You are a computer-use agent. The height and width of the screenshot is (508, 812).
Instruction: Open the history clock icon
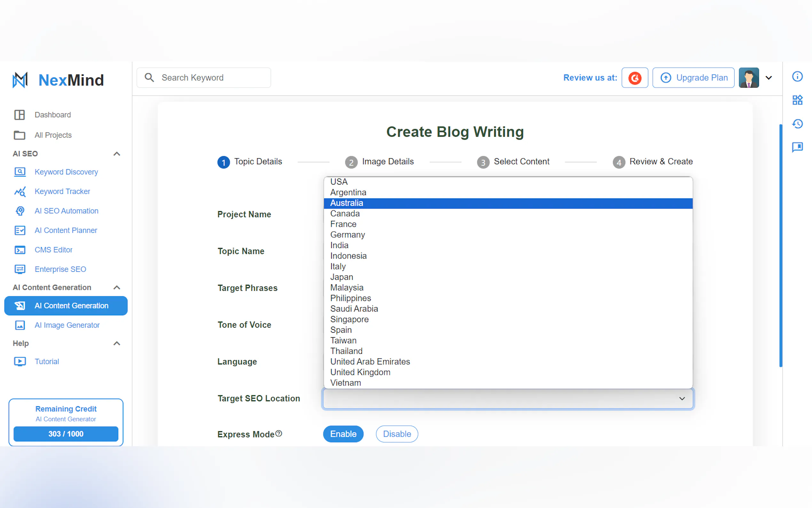point(797,123)
